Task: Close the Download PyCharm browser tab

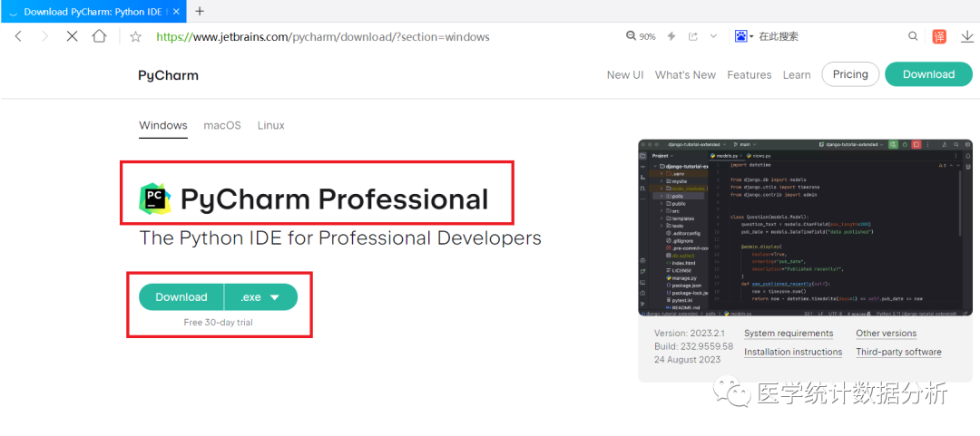Action: pos(177,11)
